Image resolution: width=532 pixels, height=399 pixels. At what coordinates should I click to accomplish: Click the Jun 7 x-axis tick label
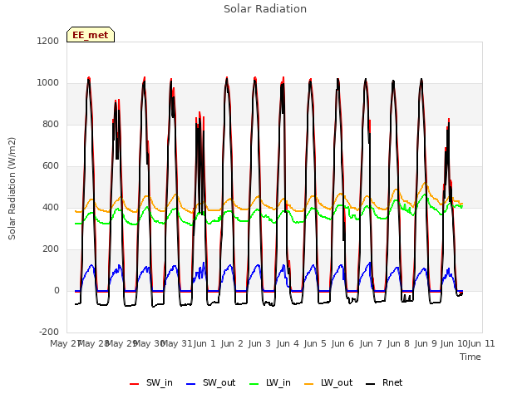tap(371, 343)
